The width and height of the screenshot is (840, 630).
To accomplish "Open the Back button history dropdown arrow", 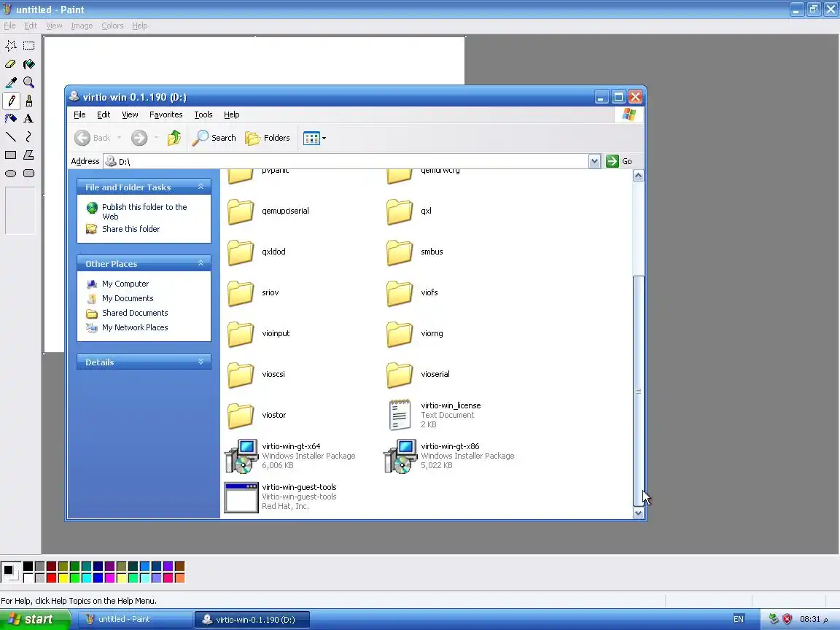I will [119, 138].
